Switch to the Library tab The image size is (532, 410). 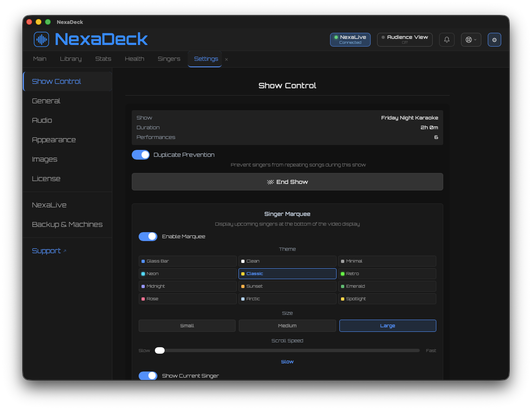point(71,59)
